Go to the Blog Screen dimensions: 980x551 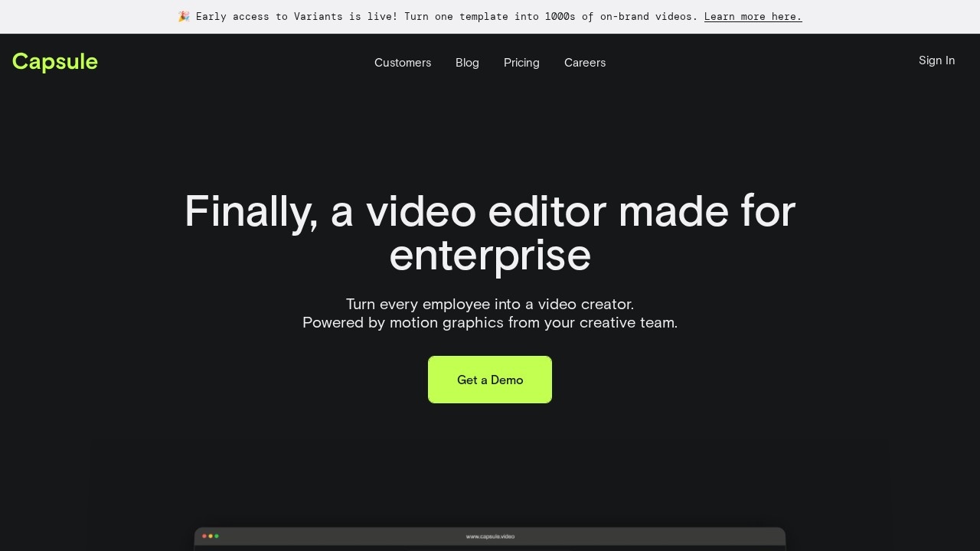tap(467, 63)
